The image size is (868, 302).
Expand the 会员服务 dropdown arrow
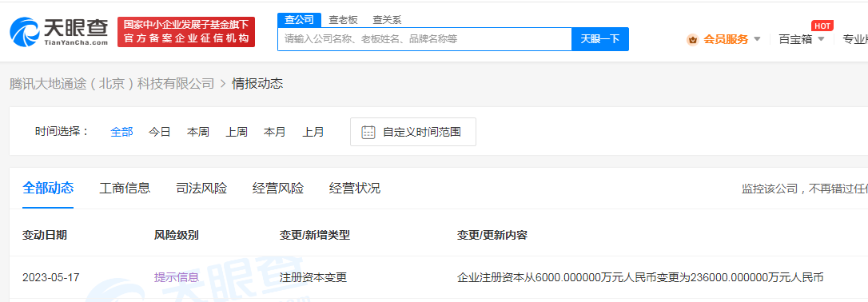757,39
